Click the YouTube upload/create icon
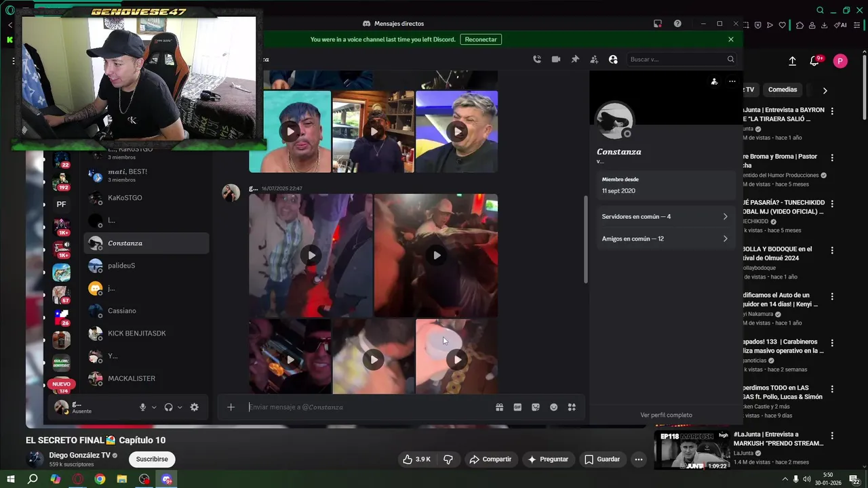The height and width of the screenshot is (488, 868). coord(792,61)
